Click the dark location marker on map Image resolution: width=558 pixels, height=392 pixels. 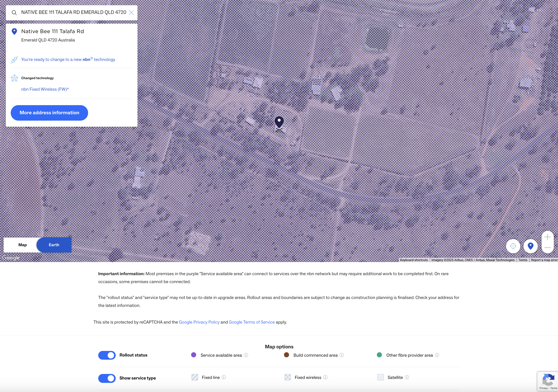279,122
